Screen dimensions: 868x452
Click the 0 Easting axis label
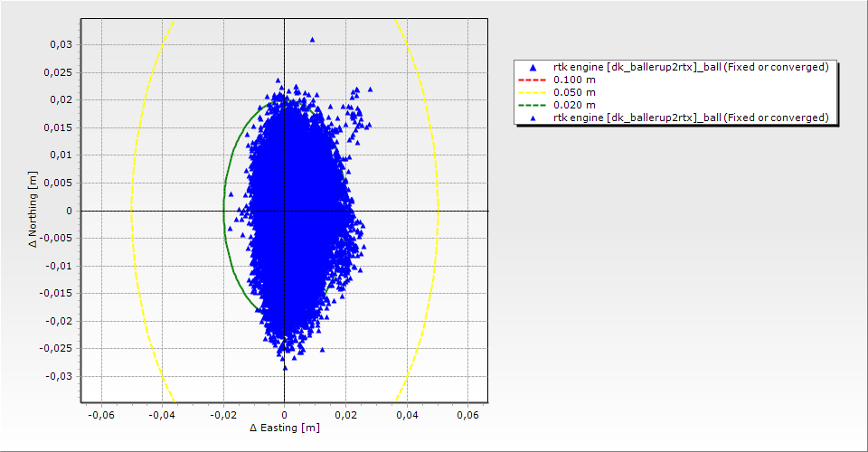tap(285, 415)
